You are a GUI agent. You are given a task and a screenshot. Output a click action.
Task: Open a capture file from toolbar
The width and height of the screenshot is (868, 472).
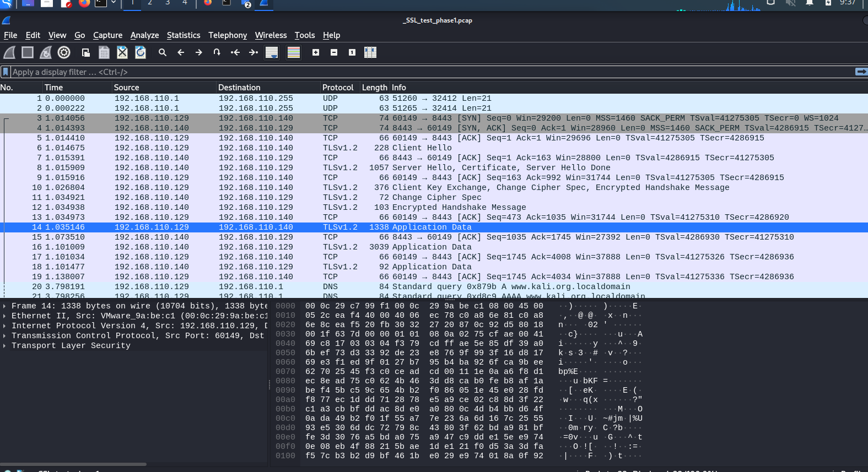tap(86, 52)
